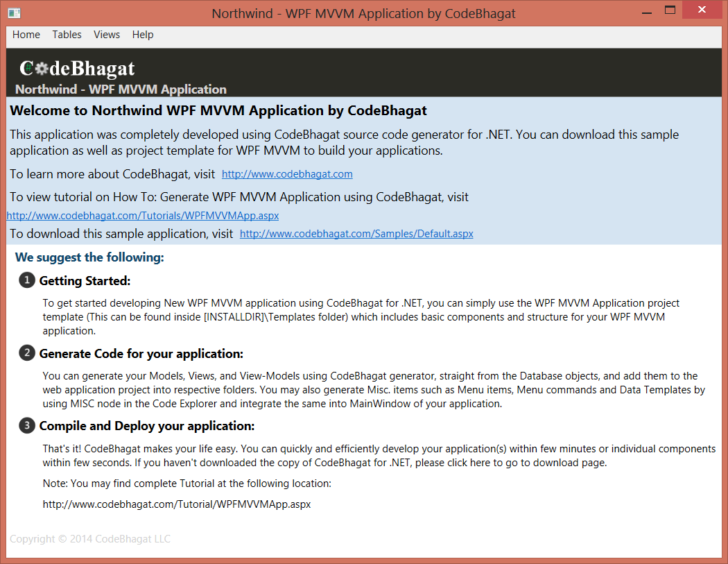This screenshot has width=728, height=564.
Task: Click the number 2 badge beside Generate Code
Action: click(x=27, y=353)
